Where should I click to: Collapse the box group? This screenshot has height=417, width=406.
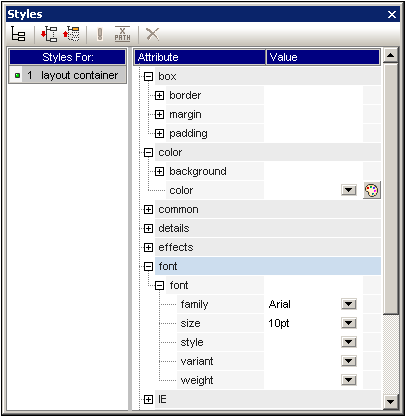148,77
